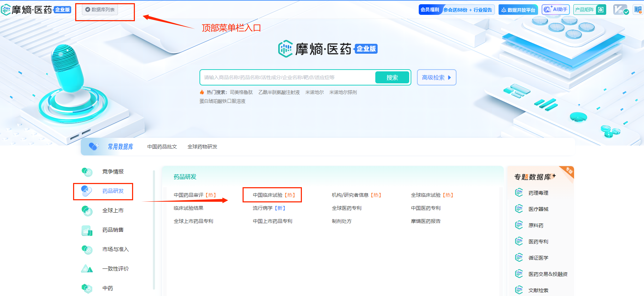Open the 市场与准入 menu label
The image size is (644, 296).
pos(115,249)
